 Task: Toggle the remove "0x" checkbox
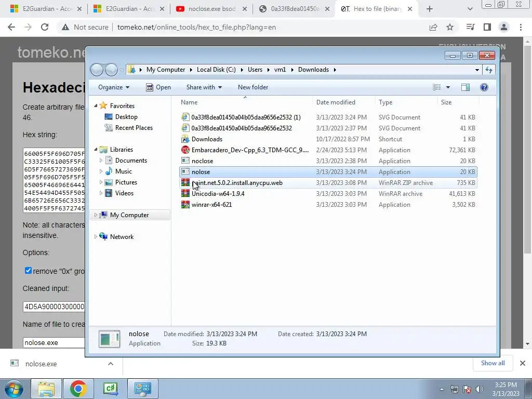[28, 270]
